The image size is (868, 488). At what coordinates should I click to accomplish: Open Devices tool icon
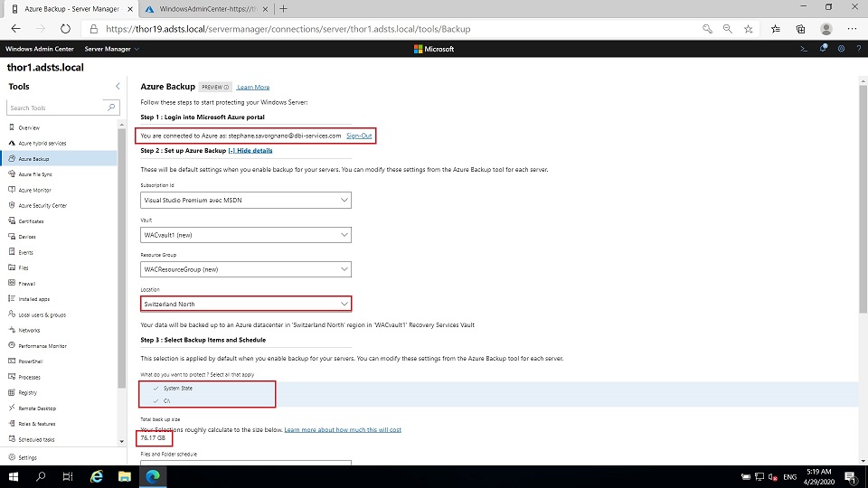12,236
